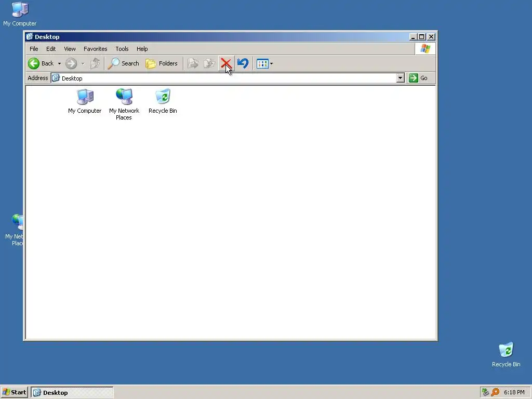
Task: Select My Network Places in Desktop window
Action: (x=124, y=104)
